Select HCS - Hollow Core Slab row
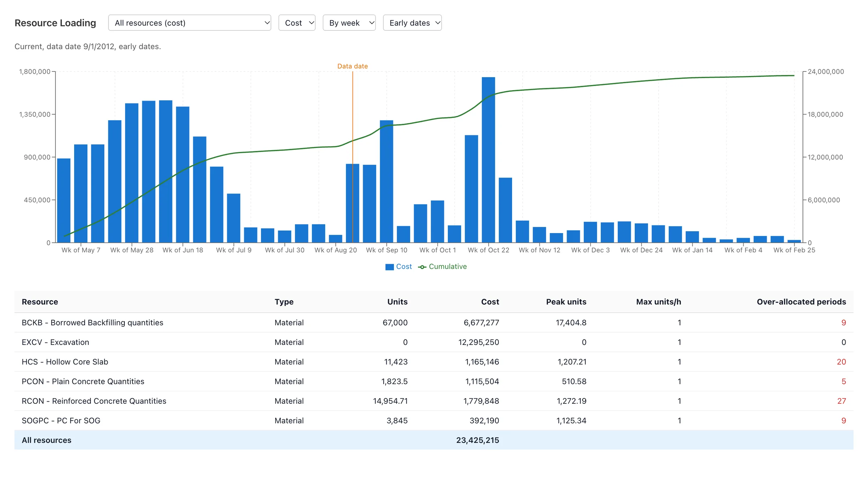 click(x=434, y=362)
